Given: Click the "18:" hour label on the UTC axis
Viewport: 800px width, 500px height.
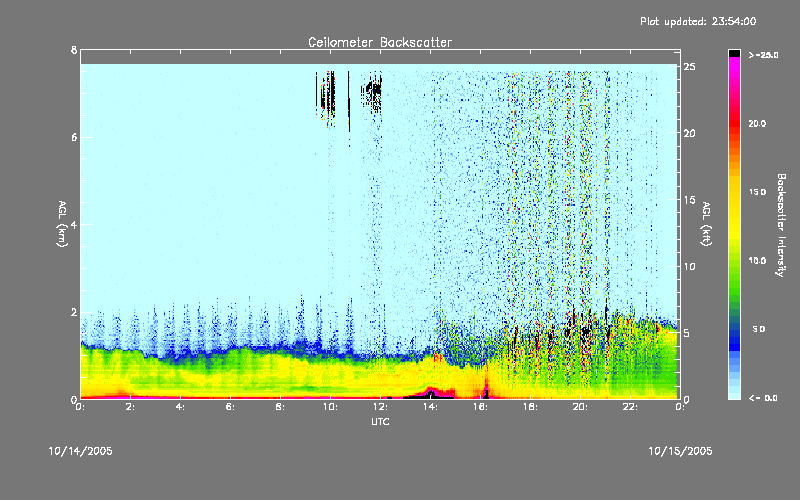Looking at the screenshot, I should click(x=531, y=407).
